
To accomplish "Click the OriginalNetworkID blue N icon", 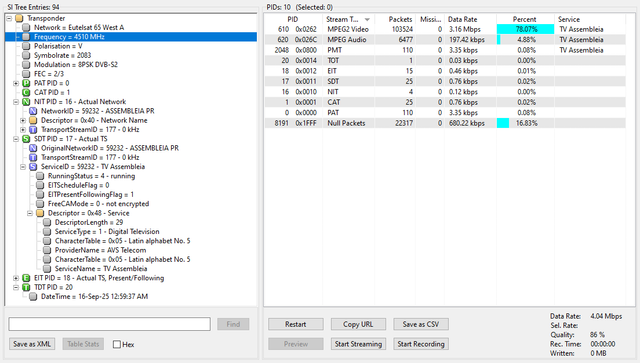I will 33,148.
